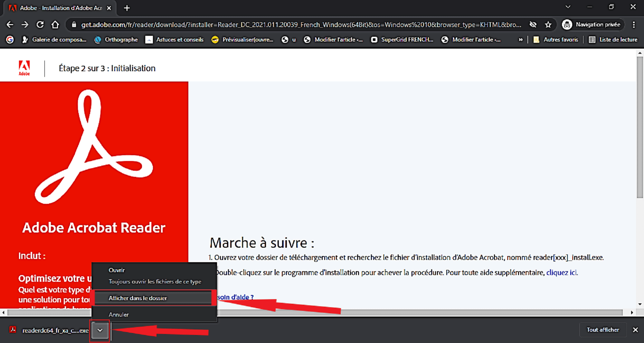644x343 pixels.
Task: Follow the cliquez ici link
Action: point(562,272)
